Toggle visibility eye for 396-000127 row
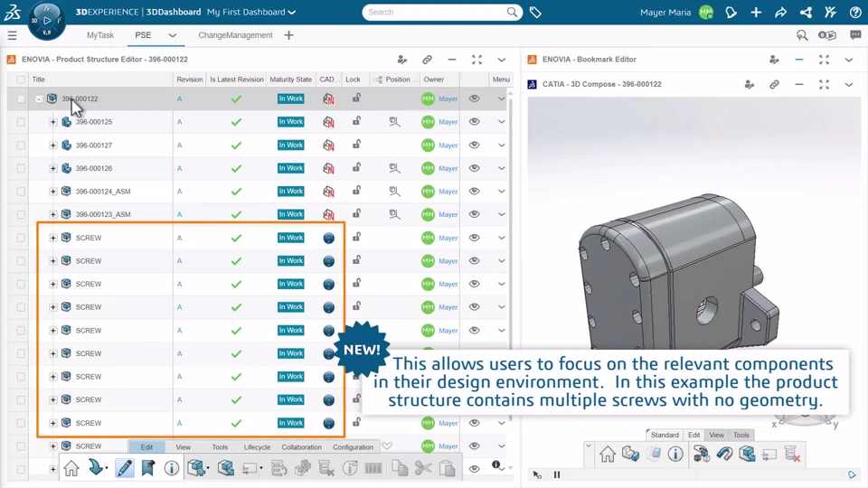This screenshot has width=868, height=488. 474,145
